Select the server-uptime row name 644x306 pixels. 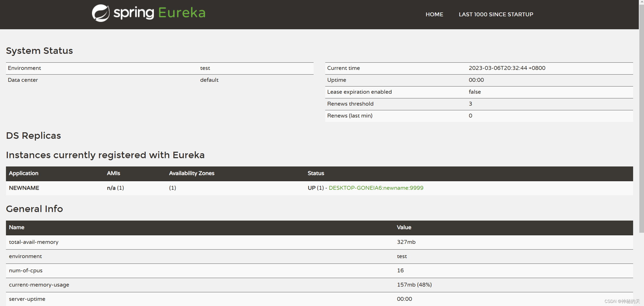click(27, 299)
